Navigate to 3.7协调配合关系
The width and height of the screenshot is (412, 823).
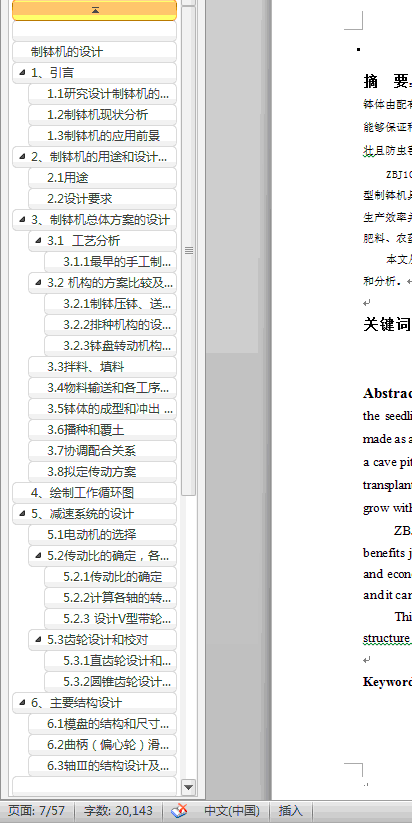click(102, 450)
